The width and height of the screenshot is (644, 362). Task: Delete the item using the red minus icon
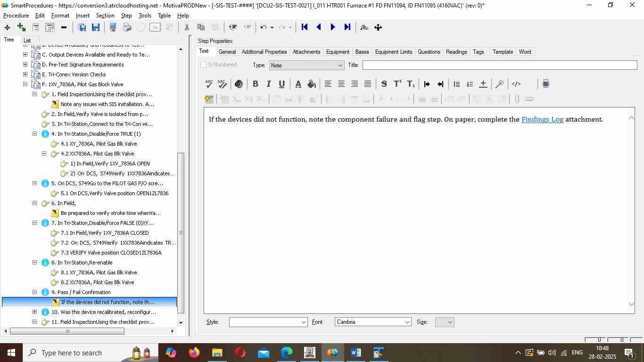(64, 27)
